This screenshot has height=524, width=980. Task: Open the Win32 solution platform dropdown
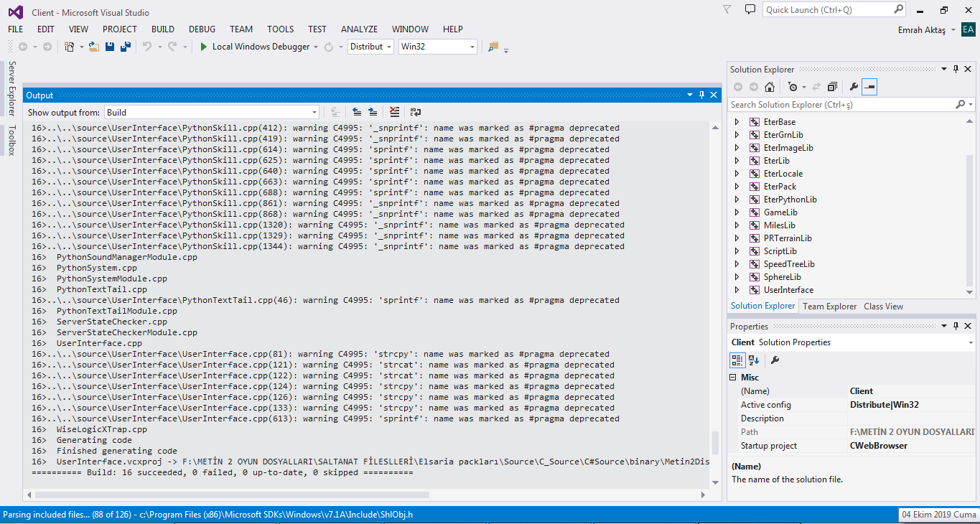point(472,47)
